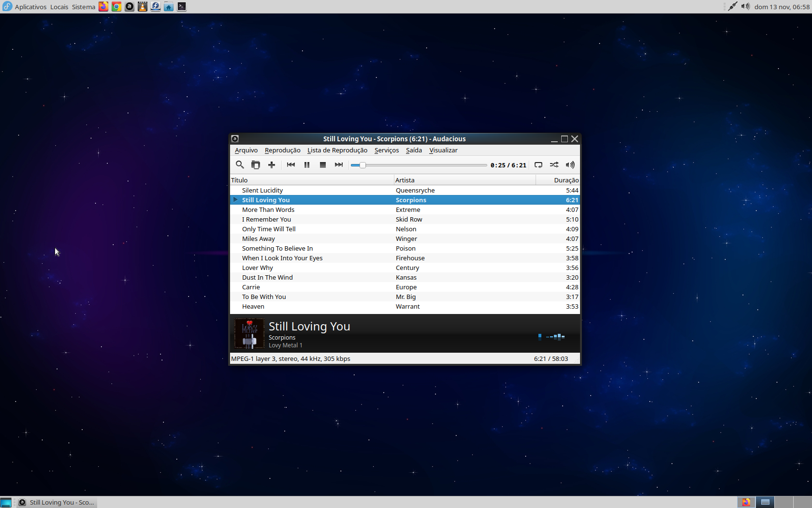Click the Add Files plus icon
Screen dimensions: 812x508
click(272, 165)
